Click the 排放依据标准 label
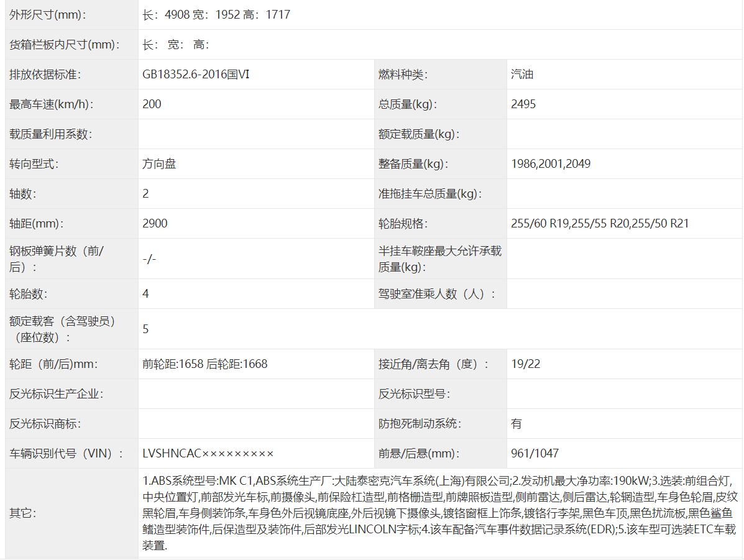Image resolution: width=744 pixels, height=560 pixels. tap(45, 75)
